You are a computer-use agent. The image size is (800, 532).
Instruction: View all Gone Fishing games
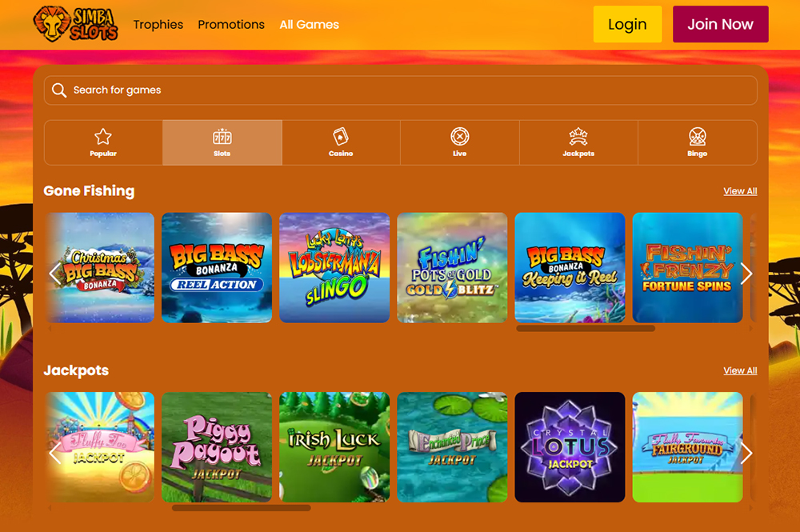(740, 191)
